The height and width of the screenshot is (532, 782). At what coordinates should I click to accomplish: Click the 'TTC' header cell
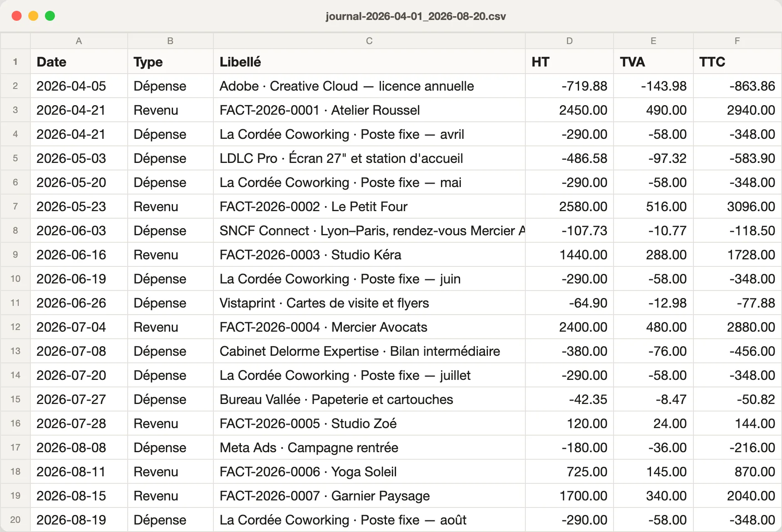click(x=737, y=62)
